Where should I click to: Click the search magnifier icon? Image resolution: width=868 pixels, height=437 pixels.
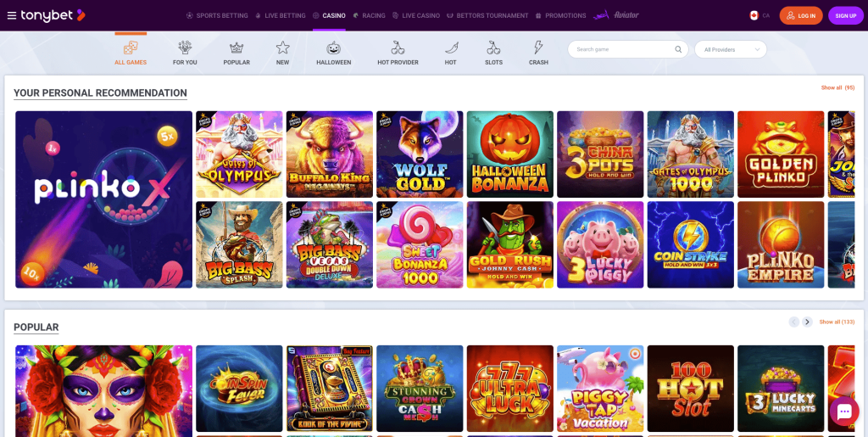(678, 49)
